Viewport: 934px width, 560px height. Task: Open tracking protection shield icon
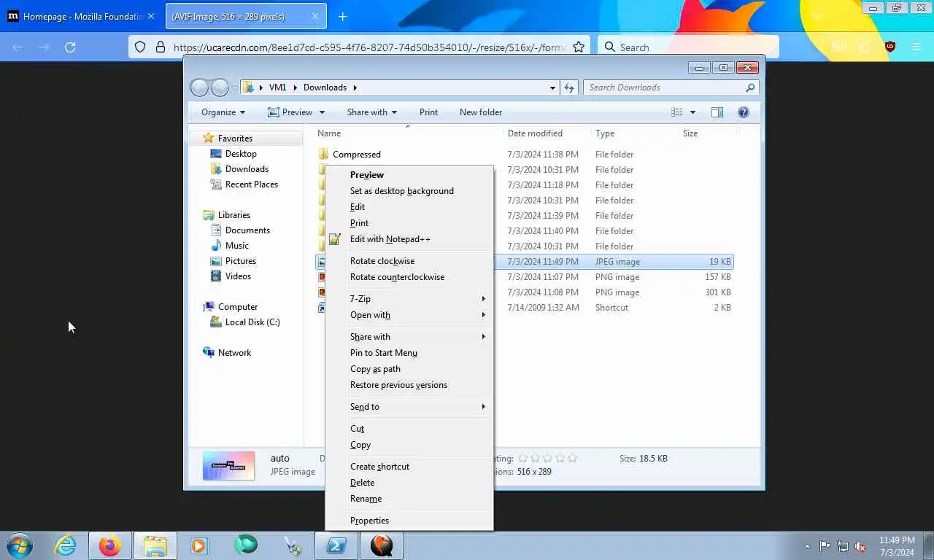point(141,47)
